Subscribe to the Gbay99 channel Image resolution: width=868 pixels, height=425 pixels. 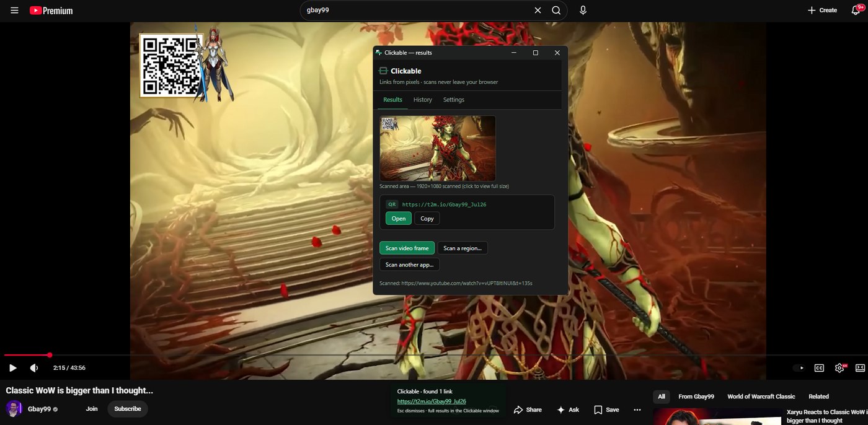click(128, 409)
